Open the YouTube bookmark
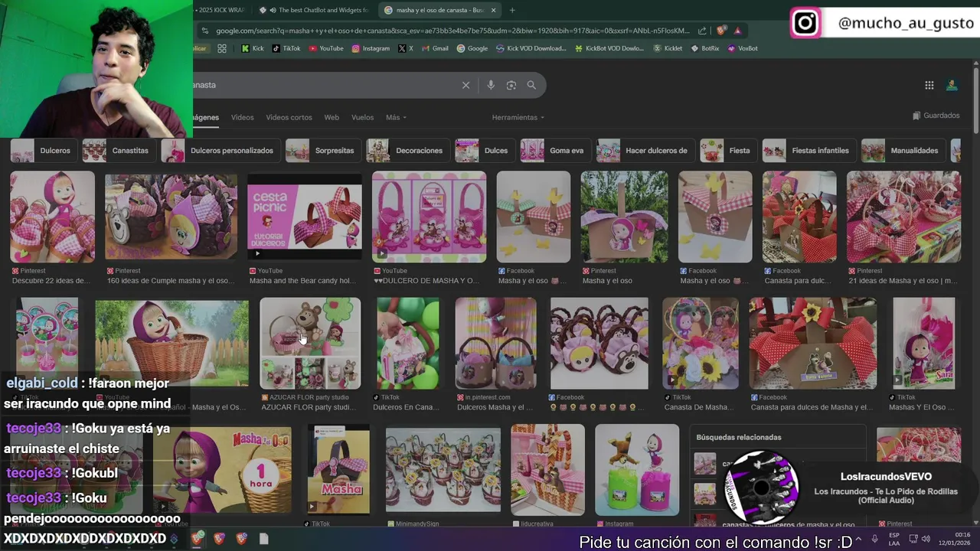The height and width of the screenshot is (551, 980). [x=325, y=48]
